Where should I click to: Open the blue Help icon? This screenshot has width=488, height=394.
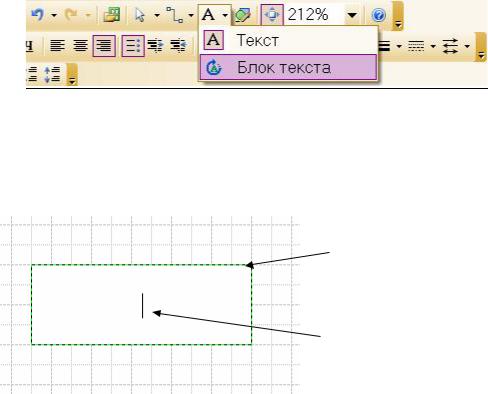tap(379, 15)
